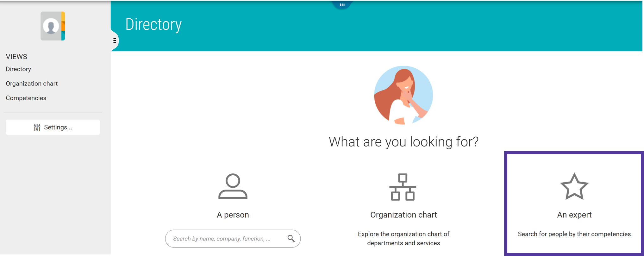644x256 pixels.
Task: Select the An expert card title
Action: [x=574, y=215]
